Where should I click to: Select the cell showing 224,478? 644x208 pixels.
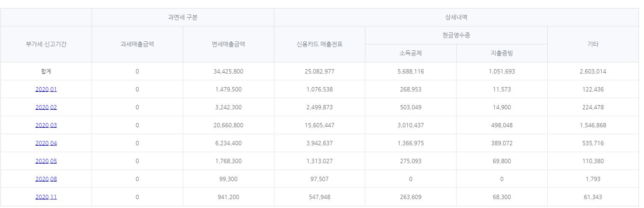click(x=593, y=107)
